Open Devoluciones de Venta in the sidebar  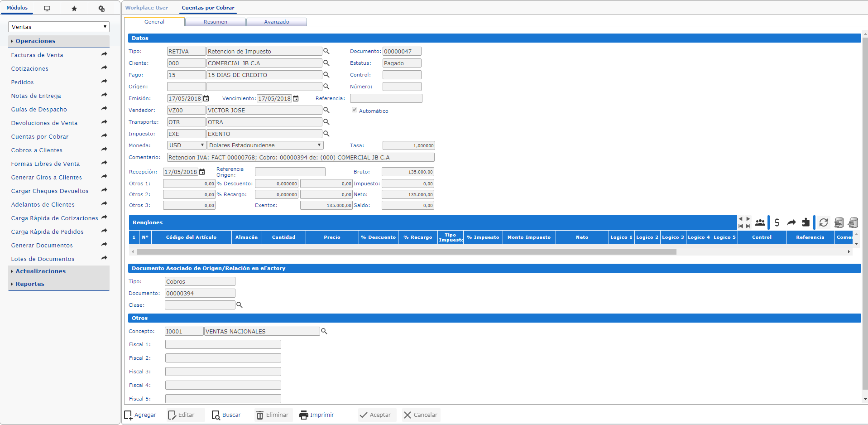tap(44, 123)
